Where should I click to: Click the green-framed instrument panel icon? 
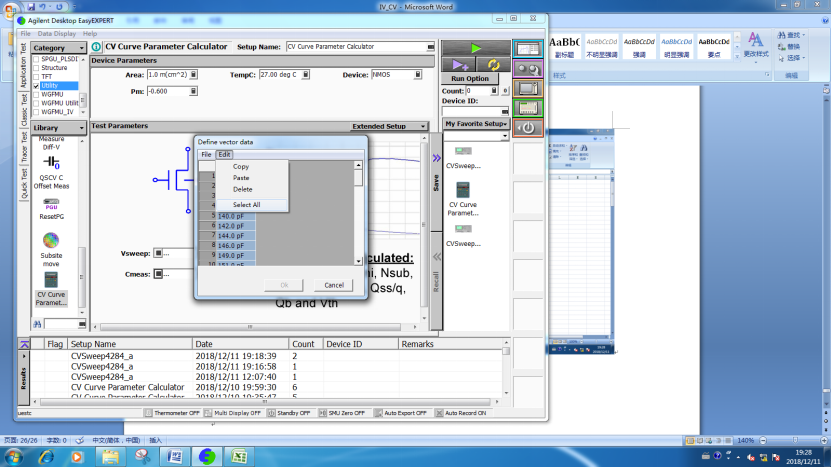(x=528, y=108)
